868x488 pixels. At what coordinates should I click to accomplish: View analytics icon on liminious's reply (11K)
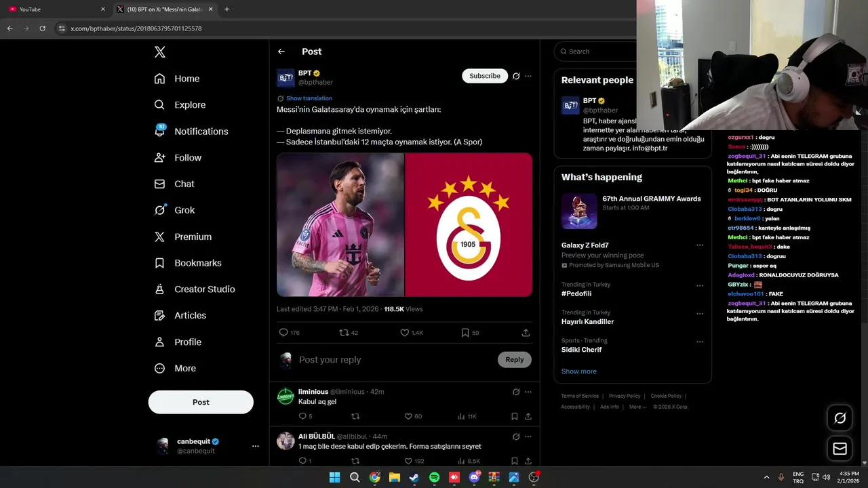click(x=462, y=416)
